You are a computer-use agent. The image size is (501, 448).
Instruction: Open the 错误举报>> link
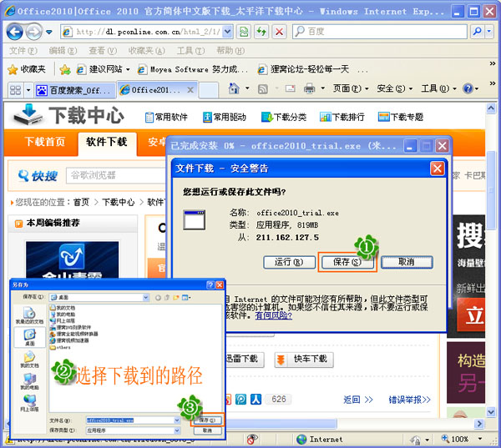click(x=410, y=400)
